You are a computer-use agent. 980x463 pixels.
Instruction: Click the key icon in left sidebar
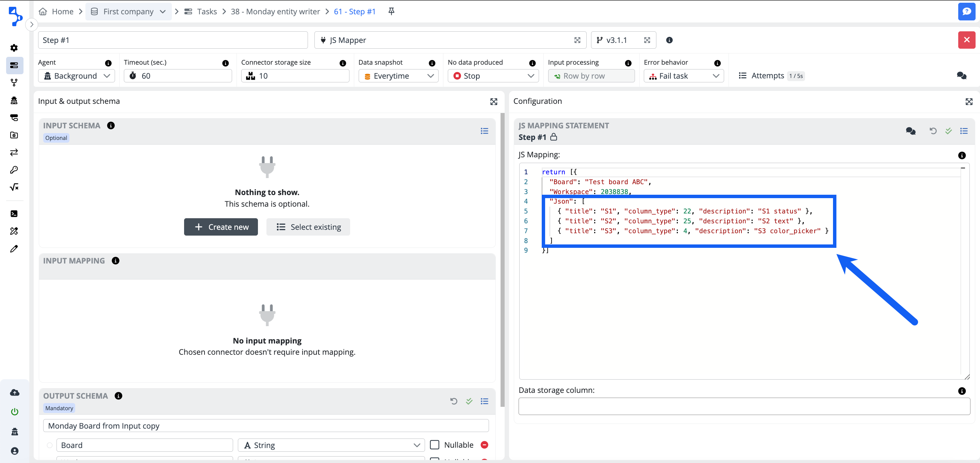[14, 170]
